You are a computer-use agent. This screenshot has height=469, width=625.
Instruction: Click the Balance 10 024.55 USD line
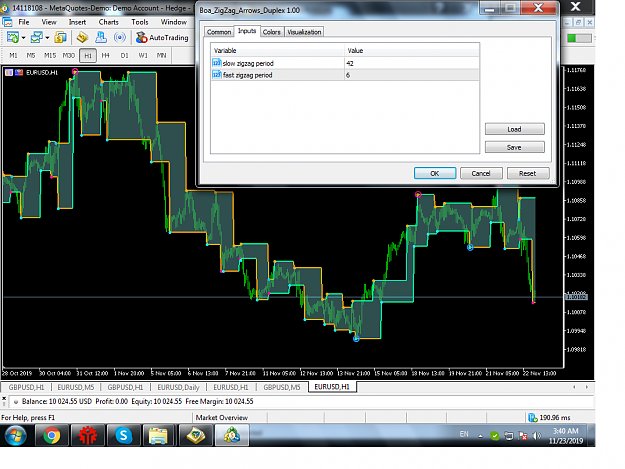(138, 401)
